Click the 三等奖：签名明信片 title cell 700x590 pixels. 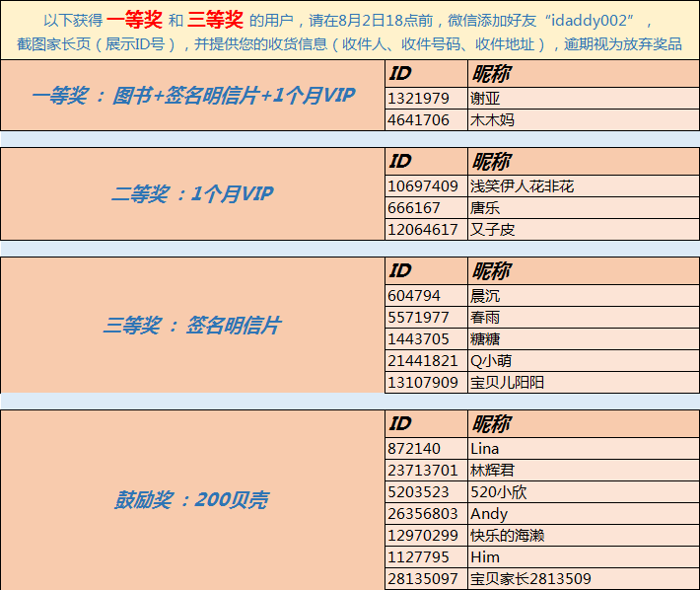192,326
